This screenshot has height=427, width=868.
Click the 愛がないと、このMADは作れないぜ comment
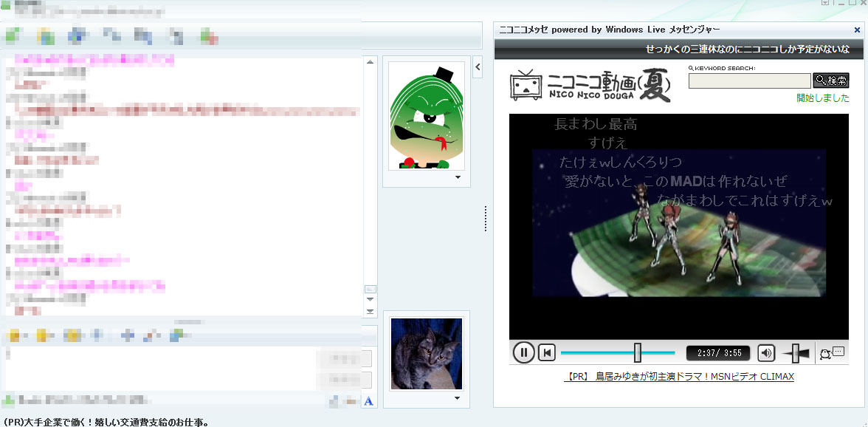coord(675,180)
